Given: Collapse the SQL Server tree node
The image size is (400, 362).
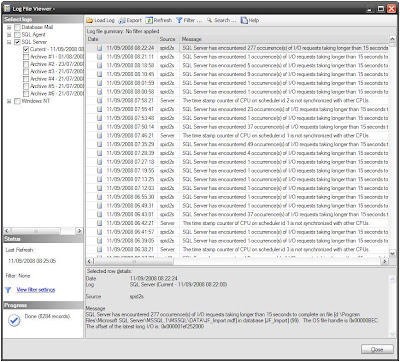Looking at the screenshot, I should [9, 42].
